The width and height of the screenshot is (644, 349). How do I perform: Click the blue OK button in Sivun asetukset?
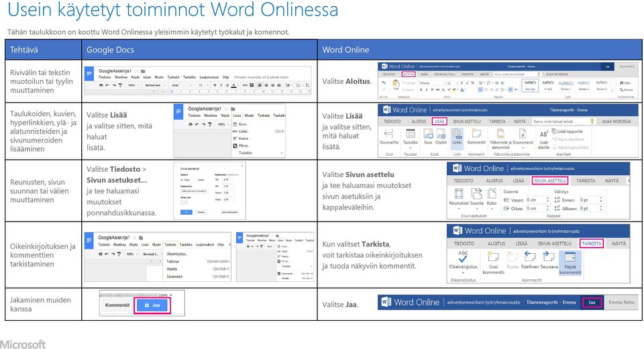pos(186,212)
